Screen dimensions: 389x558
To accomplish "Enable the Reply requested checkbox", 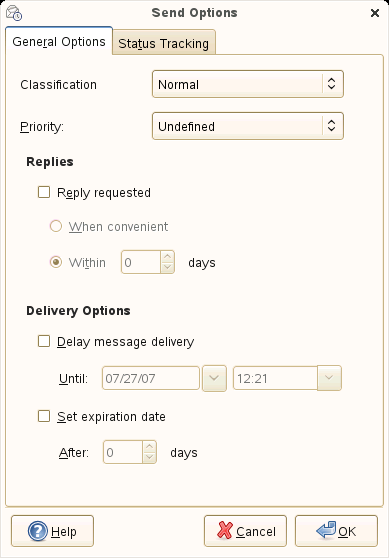I will click(44, 193).
